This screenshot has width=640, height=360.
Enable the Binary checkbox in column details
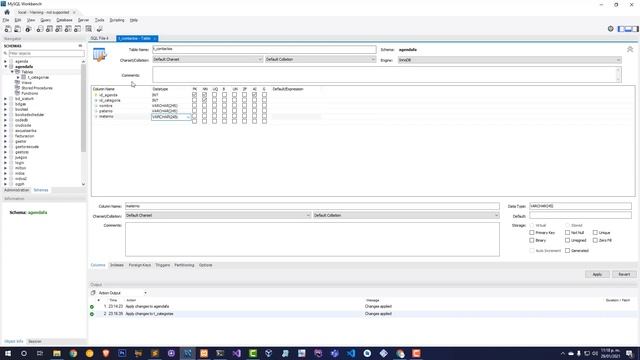(532, 240)
